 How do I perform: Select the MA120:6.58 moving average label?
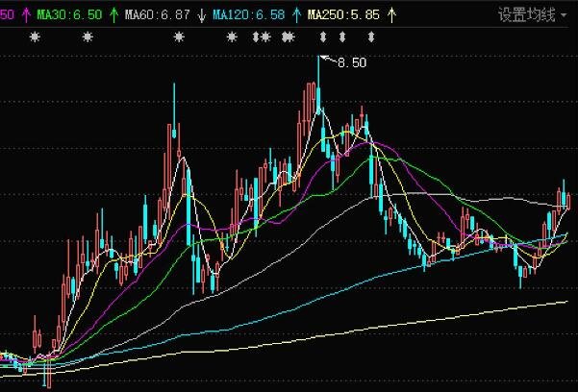[x=249, y=14]
